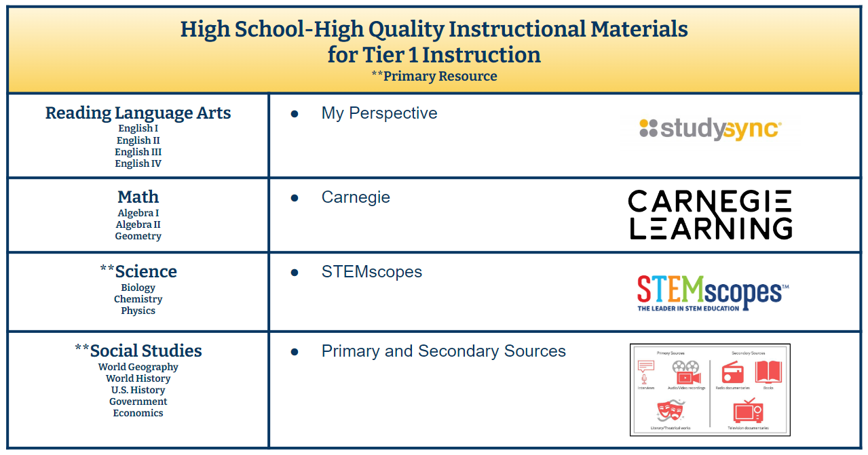Click the Math subject heading

pos(138,197)
